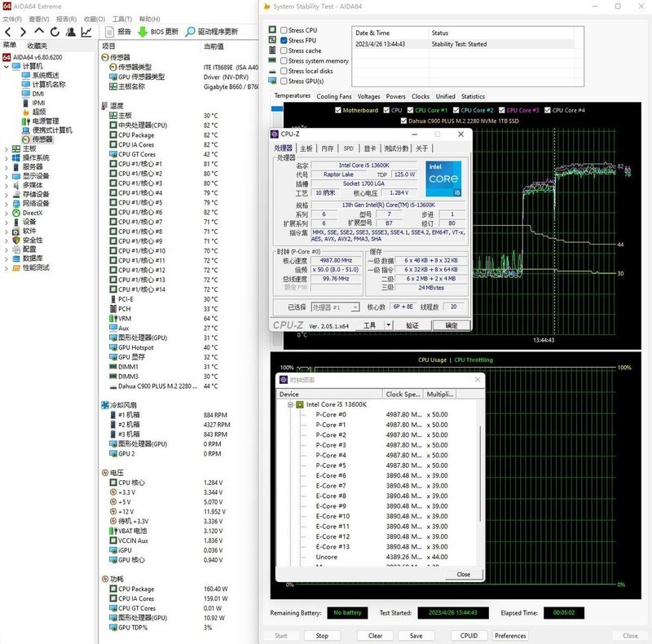Expand the 主板 tree node
This screenshot has width=652, height=644.
[x=7, y=149]
